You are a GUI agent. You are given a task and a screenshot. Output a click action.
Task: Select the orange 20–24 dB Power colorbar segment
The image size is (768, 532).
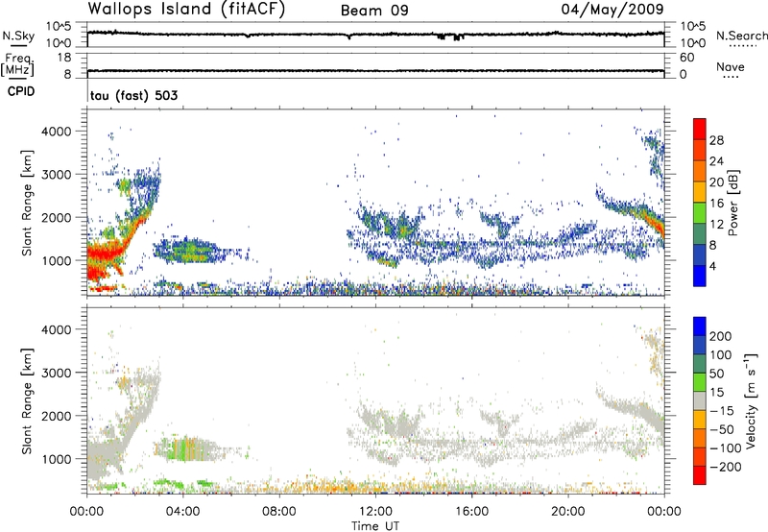(700, 171)
